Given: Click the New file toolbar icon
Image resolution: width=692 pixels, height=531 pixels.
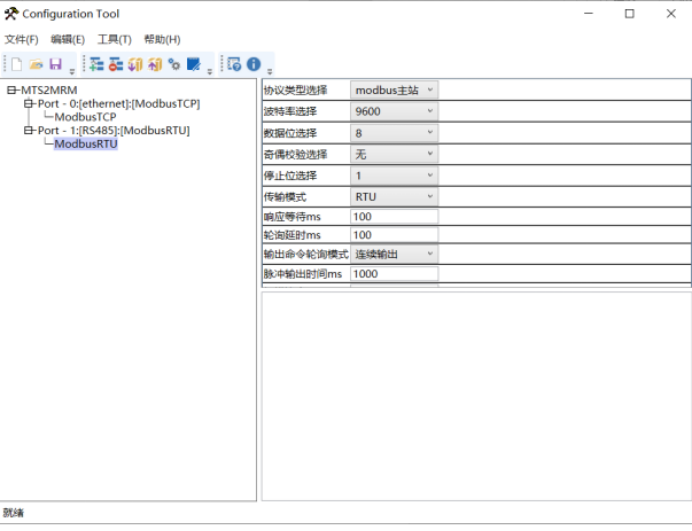Looking at the screenshot, I should tap(17, 64).
